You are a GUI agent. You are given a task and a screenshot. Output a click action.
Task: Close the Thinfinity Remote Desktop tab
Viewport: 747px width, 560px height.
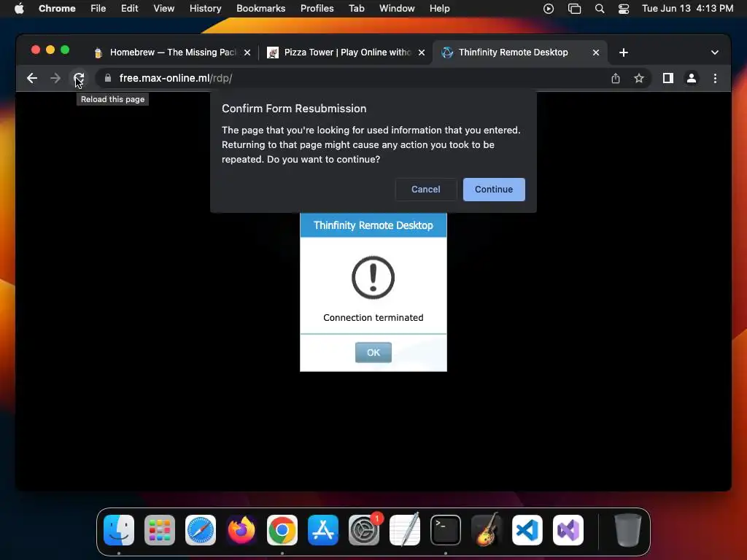click(x=596, y=52)
